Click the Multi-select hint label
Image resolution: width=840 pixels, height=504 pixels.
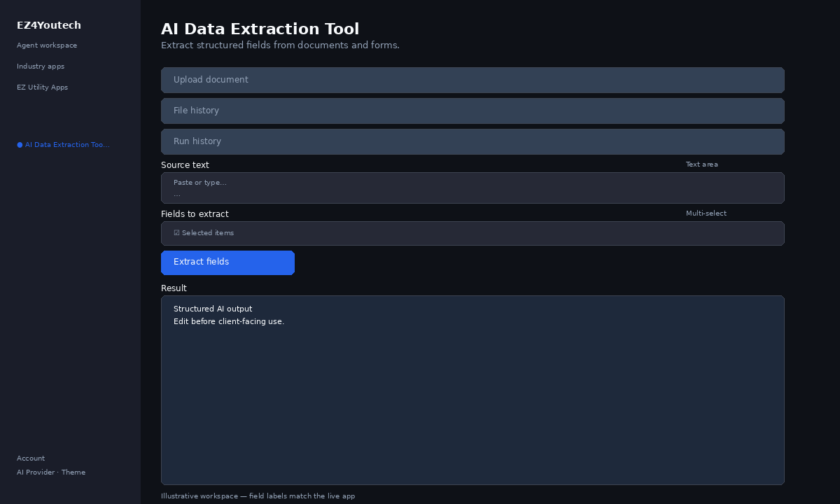[x=706, y=213]
